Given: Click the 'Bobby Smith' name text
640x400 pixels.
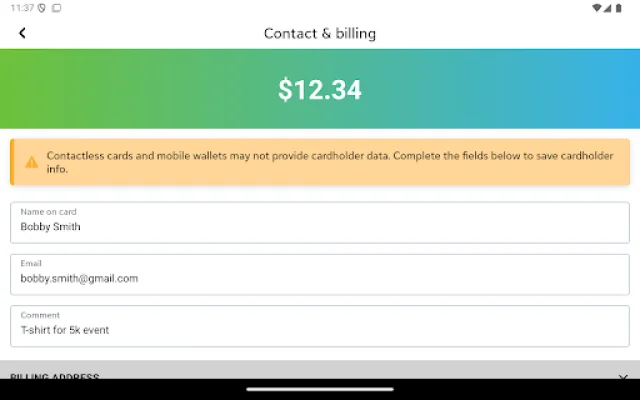Looking at the screenshot, I should click(50, 227).
